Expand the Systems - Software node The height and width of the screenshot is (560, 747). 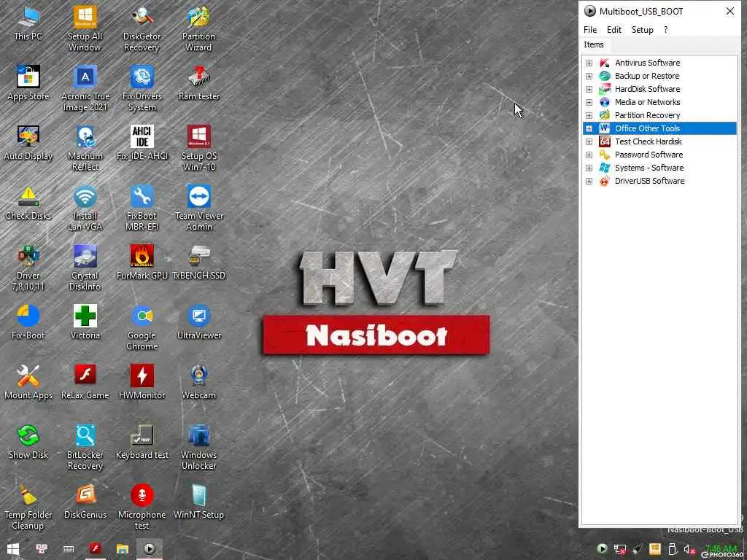[589, 168]
